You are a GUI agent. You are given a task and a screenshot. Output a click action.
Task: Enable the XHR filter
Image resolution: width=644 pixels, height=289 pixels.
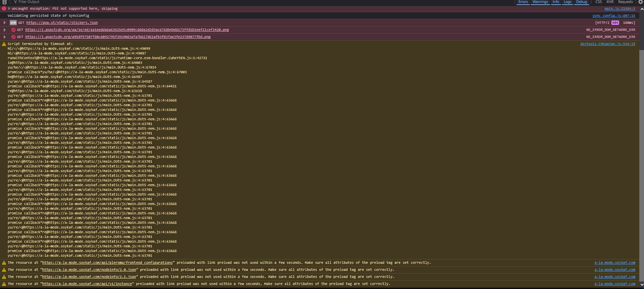[610, 2]
